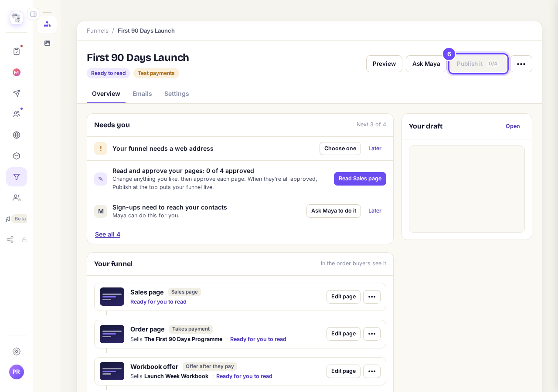Toggle the sidebar panel collapse icon
The width and height of the screenshot is (558, 392).
pos(33,14)
